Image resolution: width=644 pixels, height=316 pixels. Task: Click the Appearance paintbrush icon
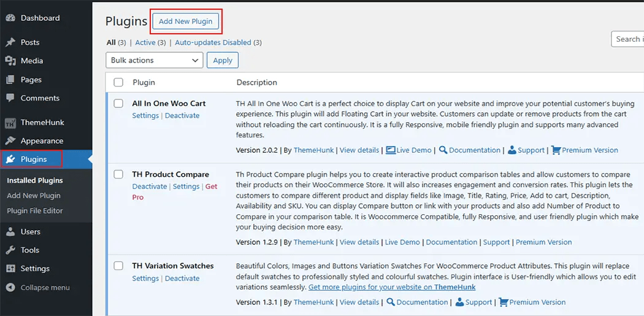10,141
